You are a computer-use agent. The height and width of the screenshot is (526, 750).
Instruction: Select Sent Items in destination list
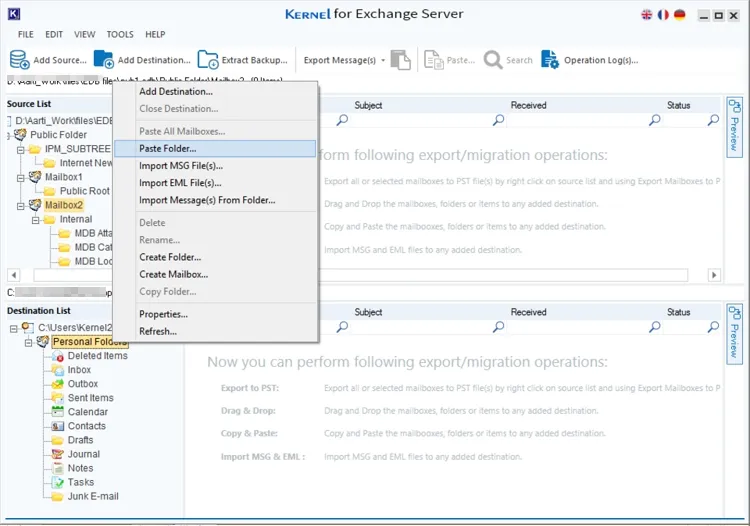point(90,398)
